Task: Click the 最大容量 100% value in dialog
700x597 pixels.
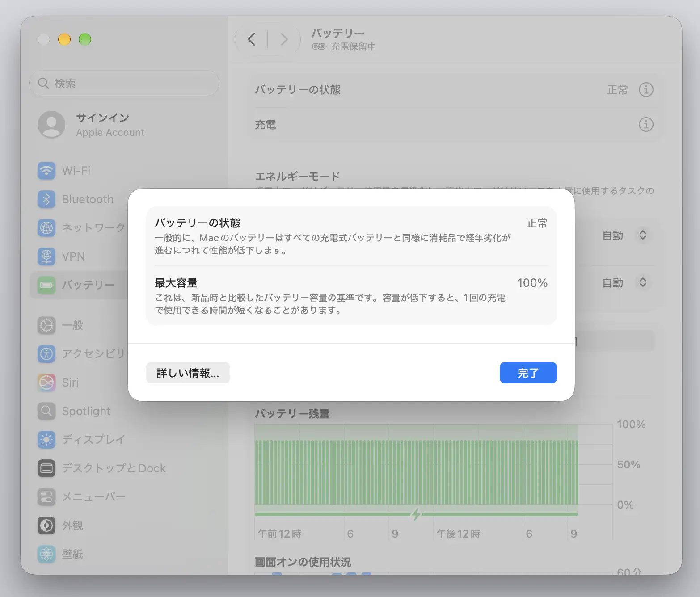Action: tap(532, 283)
